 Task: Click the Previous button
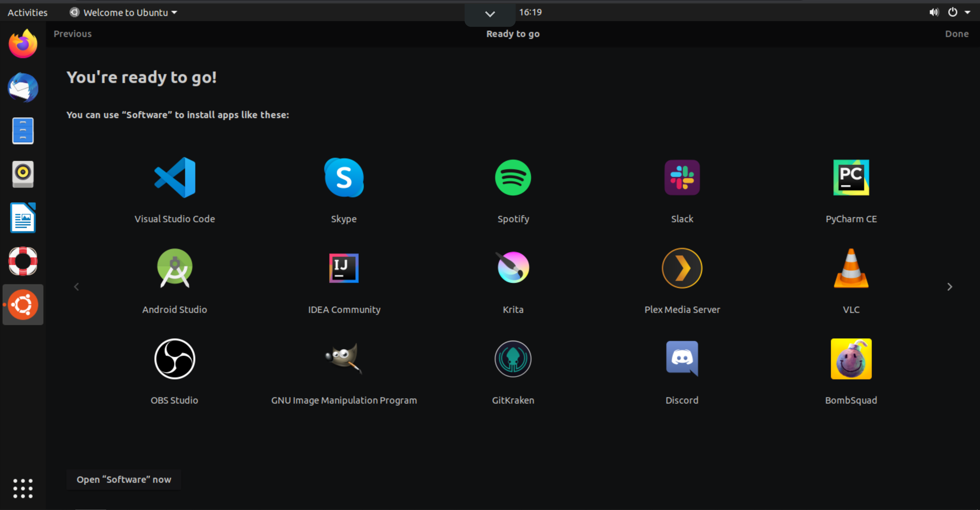[x=73, y=34]
